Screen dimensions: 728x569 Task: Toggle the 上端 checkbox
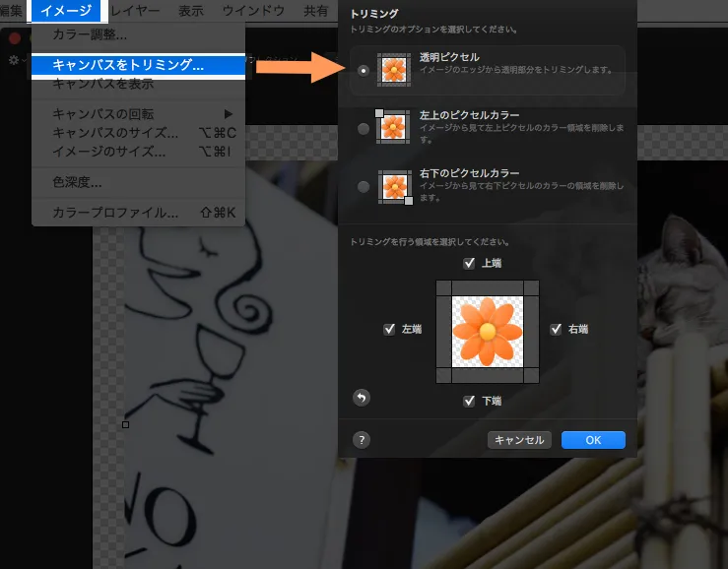tap(469, 263)
